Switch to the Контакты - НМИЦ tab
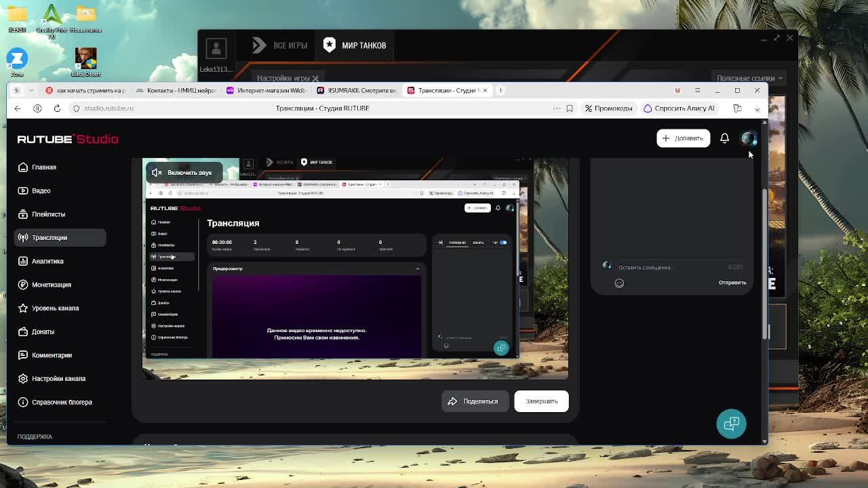Screen dimensions: 868x488 click(x=176, y=90)
